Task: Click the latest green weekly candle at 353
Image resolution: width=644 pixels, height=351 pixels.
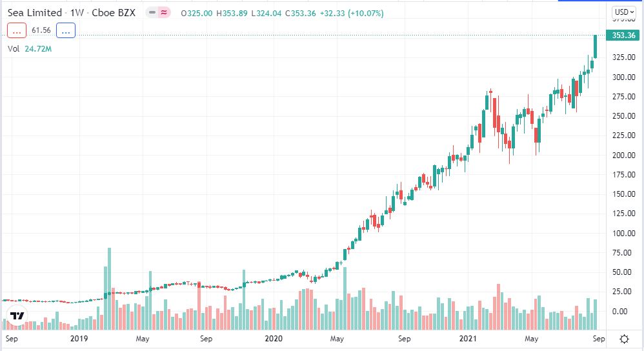Action: coord(595,46)
